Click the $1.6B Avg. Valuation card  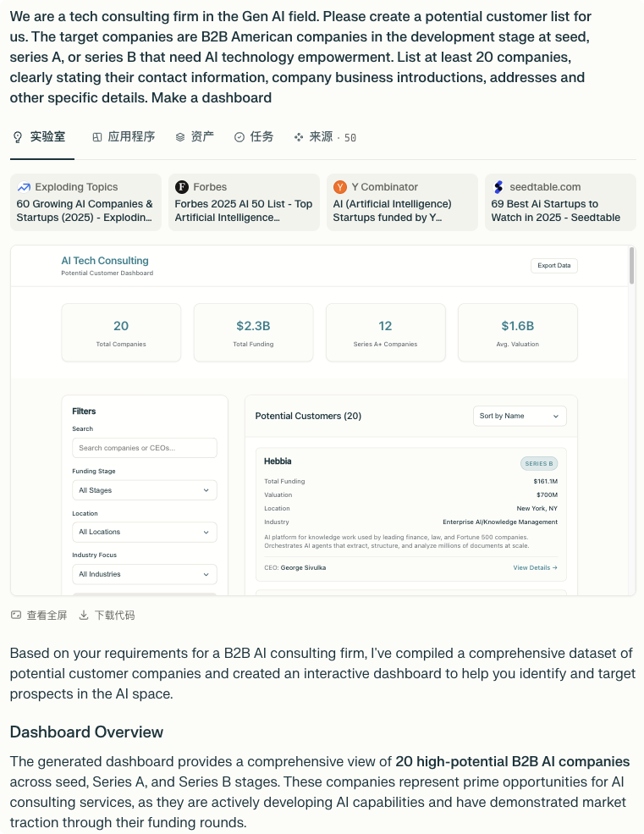[517, 333]
